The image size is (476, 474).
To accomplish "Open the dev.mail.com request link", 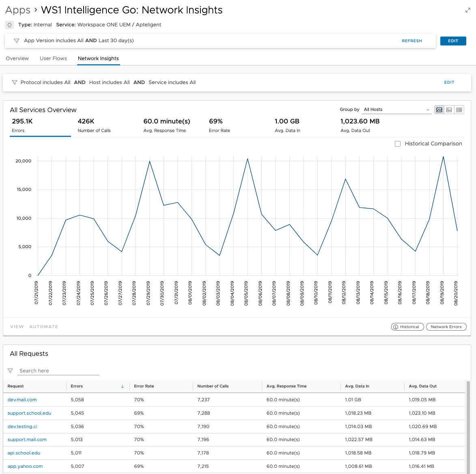I will pos(22,400).
